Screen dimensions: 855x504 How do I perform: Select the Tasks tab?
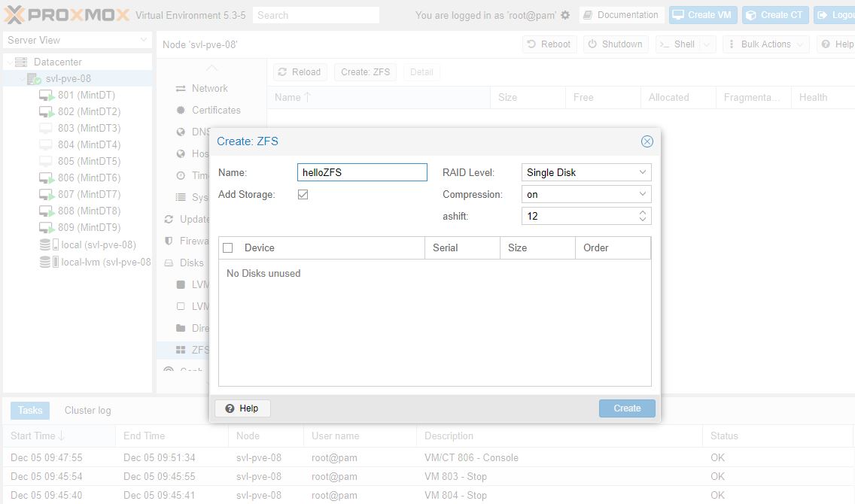point(30,410)
